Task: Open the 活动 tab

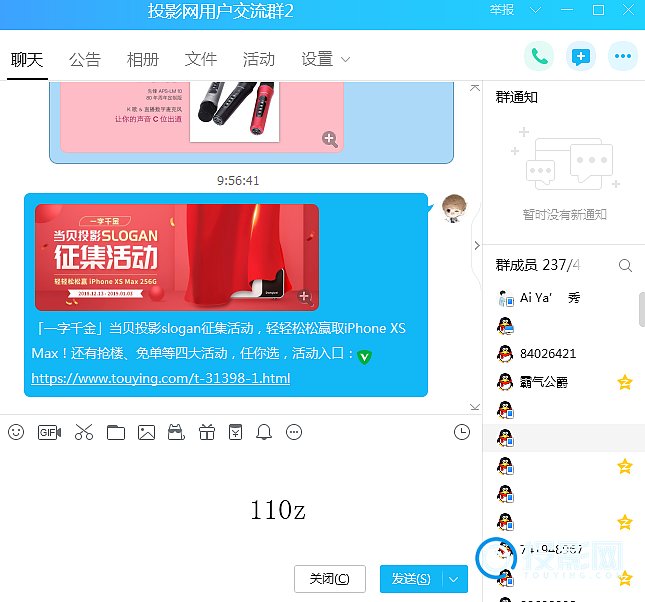Action: pyautogui.click(x=259, y=59)
